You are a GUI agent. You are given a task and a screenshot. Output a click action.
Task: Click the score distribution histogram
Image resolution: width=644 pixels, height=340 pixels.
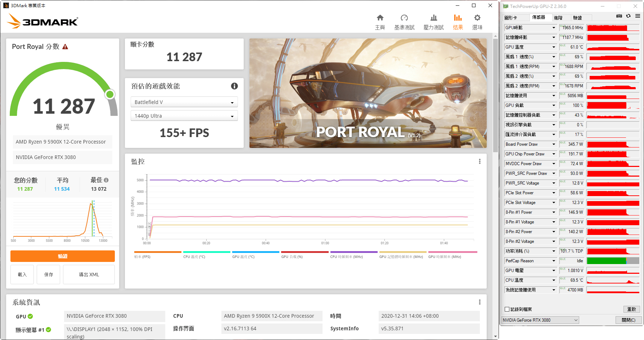63,220
